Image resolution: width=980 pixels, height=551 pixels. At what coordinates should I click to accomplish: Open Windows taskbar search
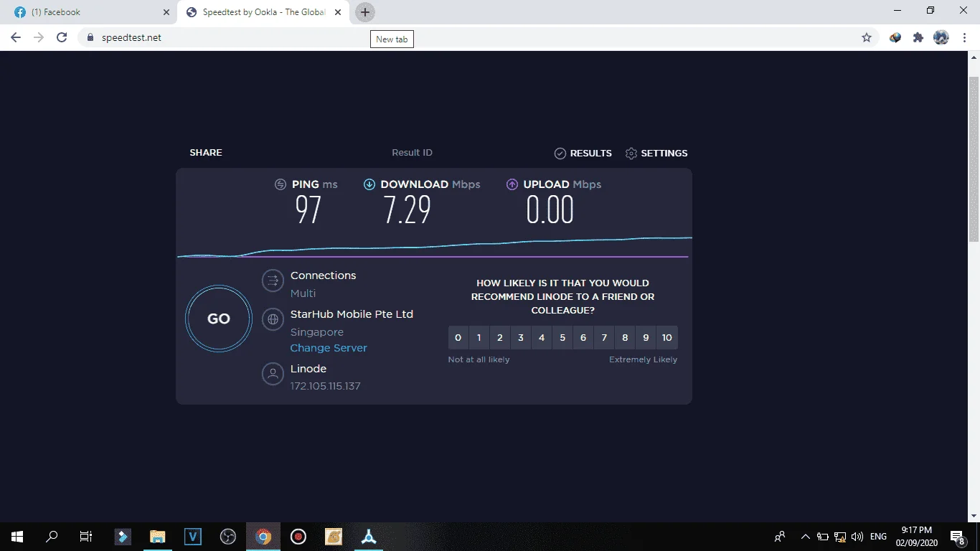pos(52,537)
